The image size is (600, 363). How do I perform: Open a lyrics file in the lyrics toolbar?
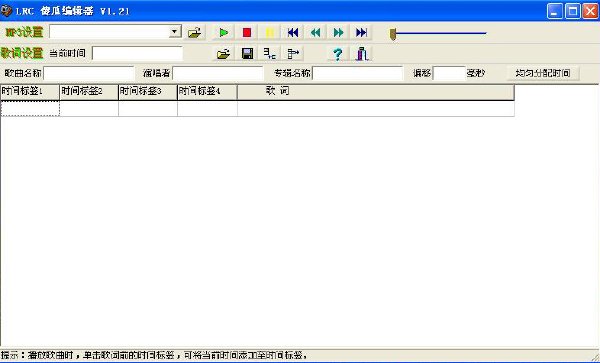tap(223, 54)
